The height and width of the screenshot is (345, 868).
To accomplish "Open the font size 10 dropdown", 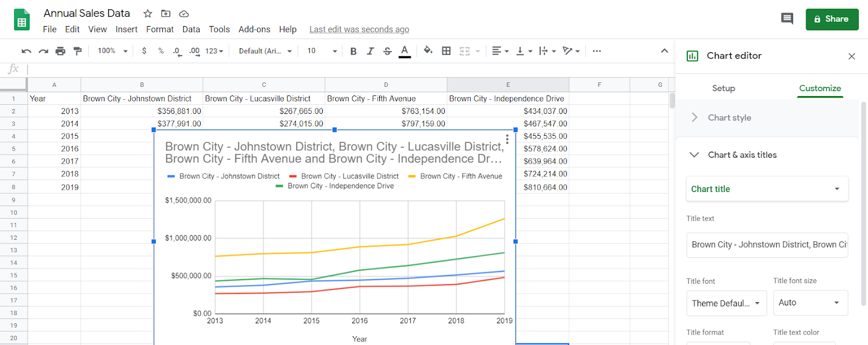I will point(322,51).
